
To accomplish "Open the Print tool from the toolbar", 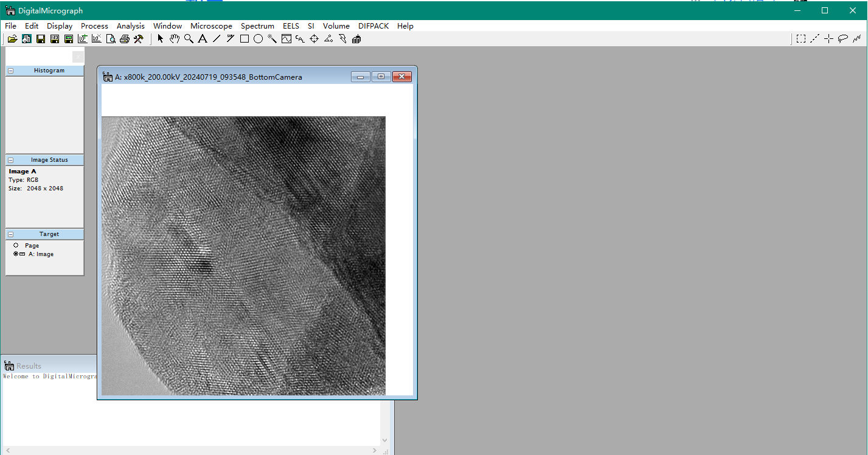I will click(125, 38).
